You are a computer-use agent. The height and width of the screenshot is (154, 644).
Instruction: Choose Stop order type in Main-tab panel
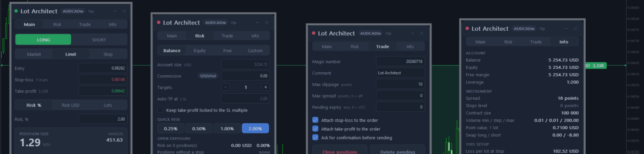pyautogui.click(x=108, y=54)
